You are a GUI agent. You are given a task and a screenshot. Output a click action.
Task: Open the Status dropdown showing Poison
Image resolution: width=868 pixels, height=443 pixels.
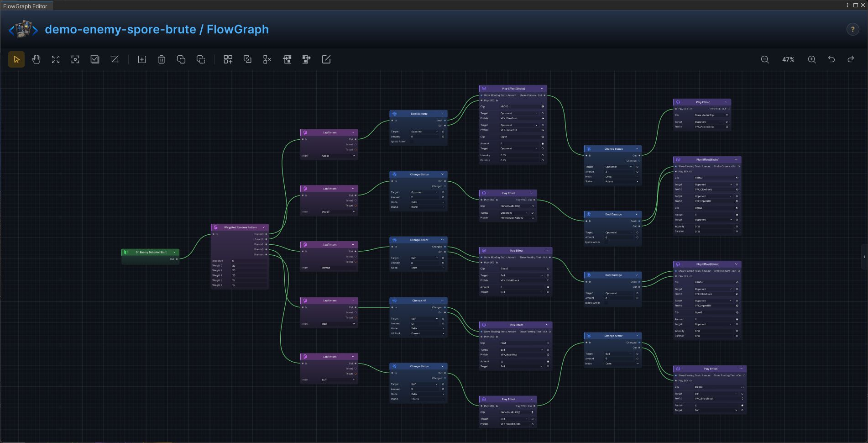622,181
